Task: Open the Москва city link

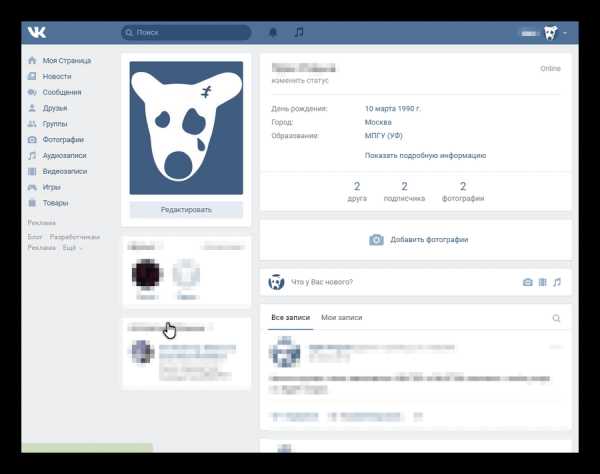Action: [378, 122]
